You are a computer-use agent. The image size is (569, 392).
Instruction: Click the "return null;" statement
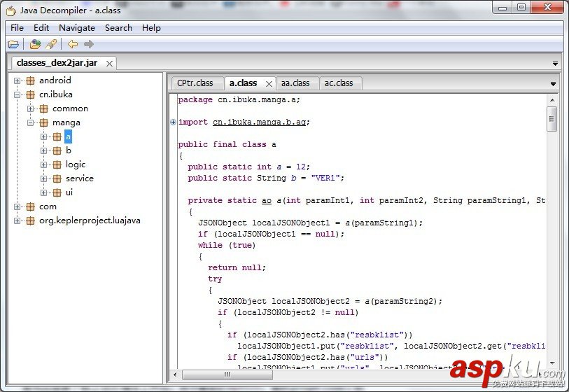[237, 268]
